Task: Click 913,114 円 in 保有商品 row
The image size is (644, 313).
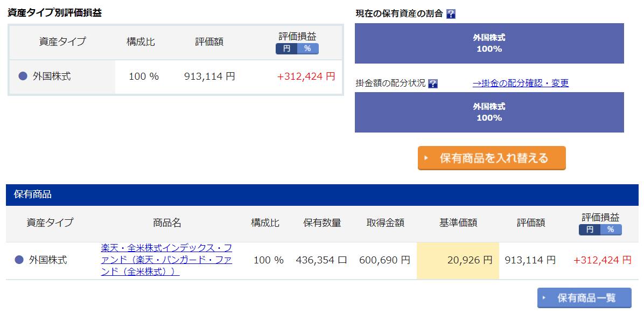Action: pyautogui.click(x=530, y=260)
